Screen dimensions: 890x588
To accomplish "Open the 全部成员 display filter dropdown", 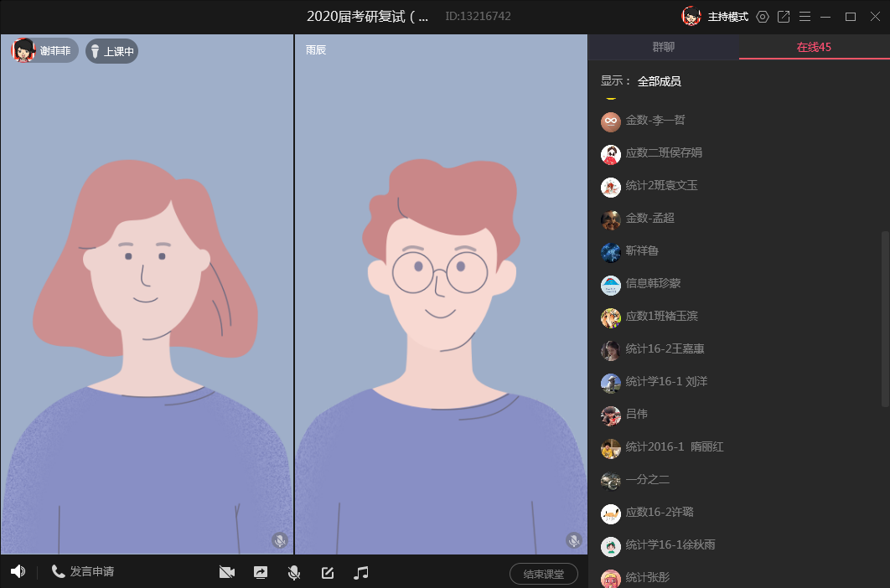I will [659, 81].
